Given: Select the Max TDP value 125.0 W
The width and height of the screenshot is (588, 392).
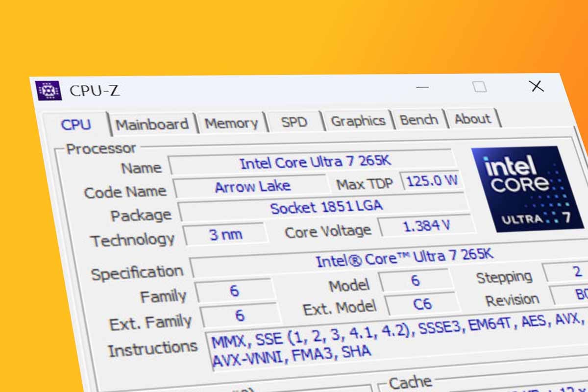Looking at the screenshot, I should click(431, 181).
